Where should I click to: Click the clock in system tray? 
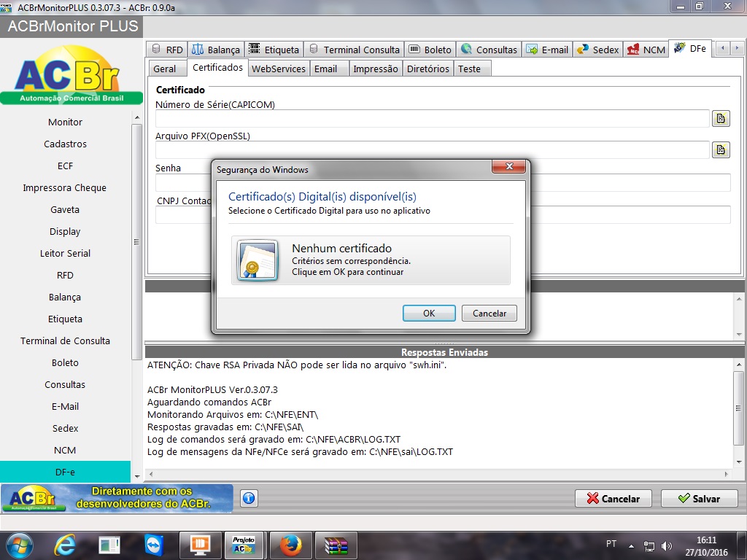pos(706,546)
